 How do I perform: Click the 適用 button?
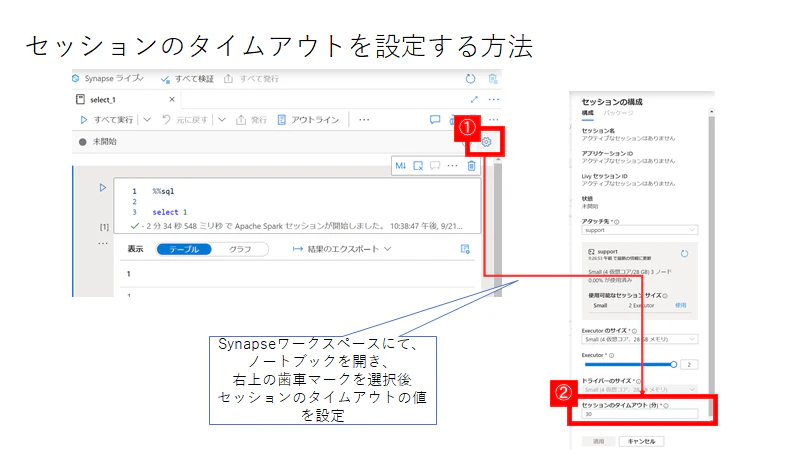tap(598, 441)
